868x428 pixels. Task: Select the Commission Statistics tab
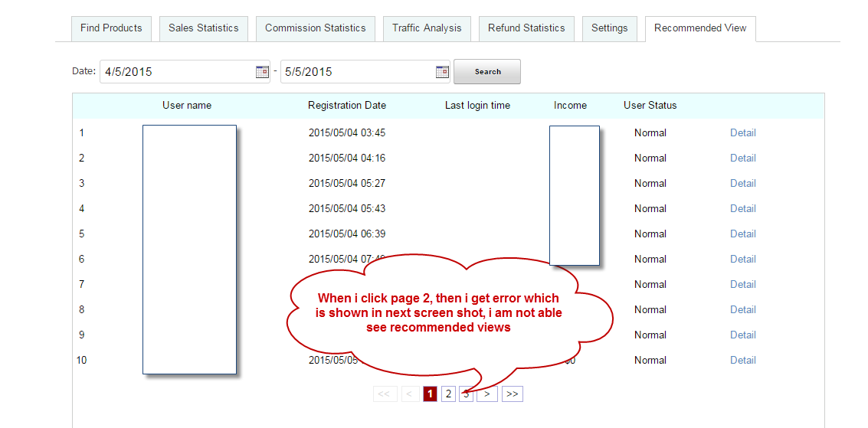316,28
